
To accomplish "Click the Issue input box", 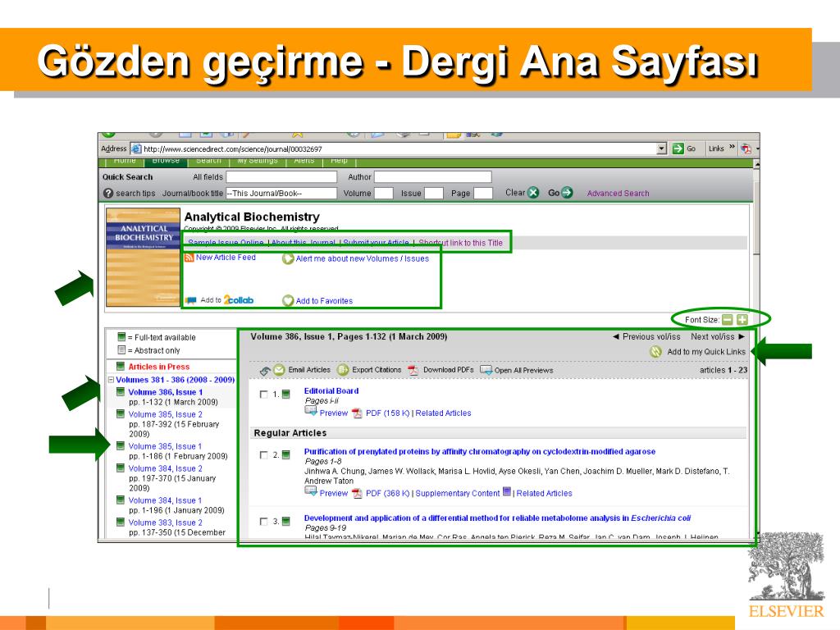I will pos(433,194).
